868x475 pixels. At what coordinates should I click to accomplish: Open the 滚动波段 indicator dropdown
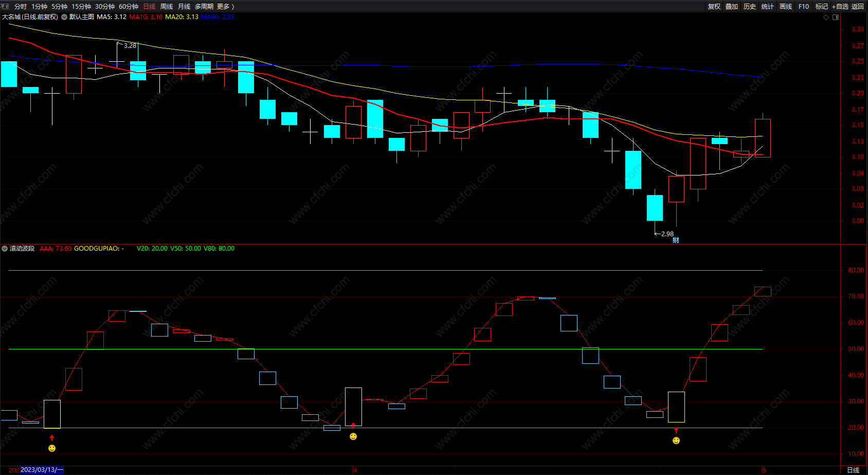click(5, 249)
